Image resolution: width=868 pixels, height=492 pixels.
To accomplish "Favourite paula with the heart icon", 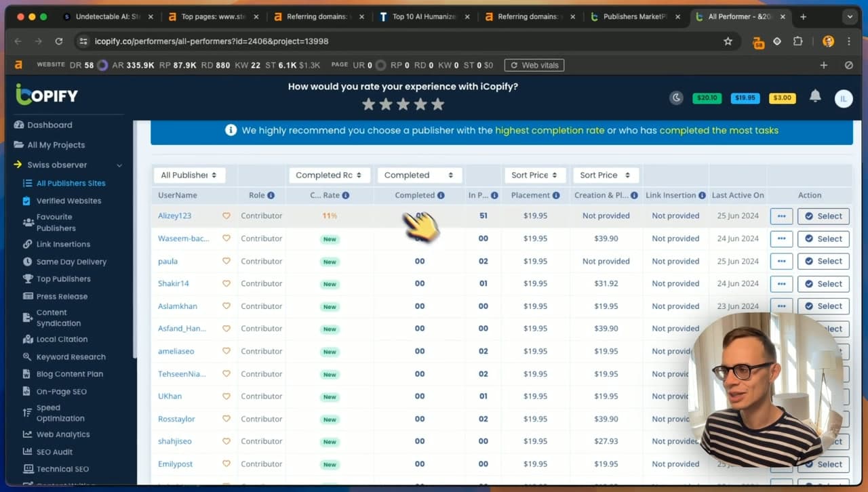I will (226, 262).
